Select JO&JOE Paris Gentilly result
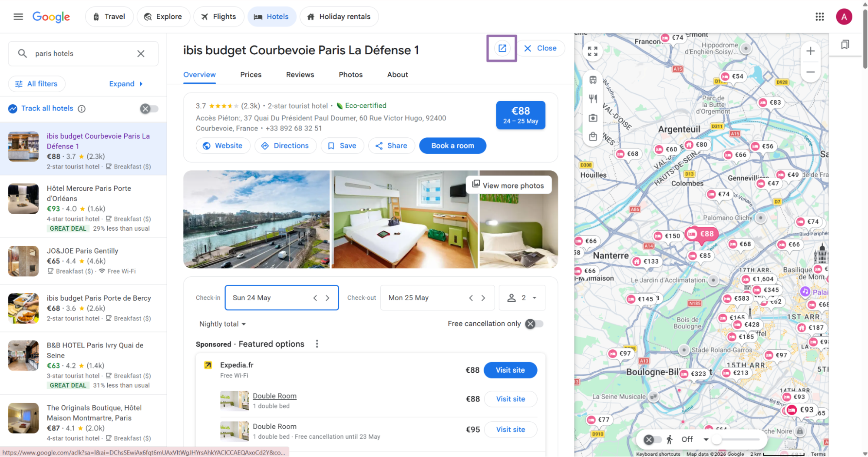The width and height of the screenshot is (868, 457). coord(83,261)
